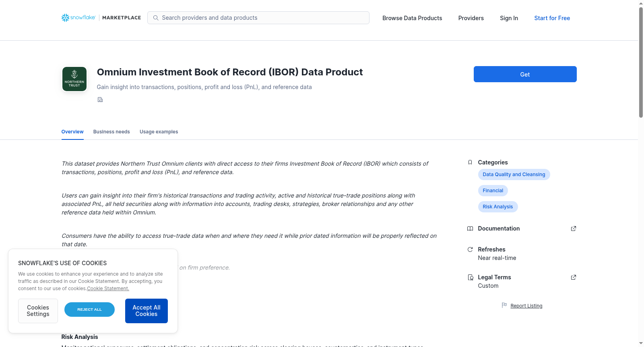The image size is (644, 347).
Task: Click the blue Get button
Action: pos(525,74)
